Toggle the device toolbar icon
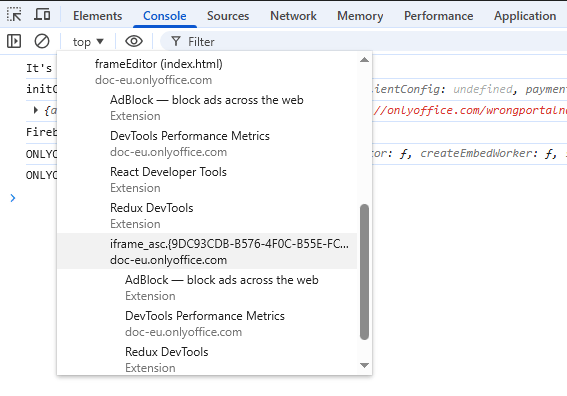 tap(42, 15)
